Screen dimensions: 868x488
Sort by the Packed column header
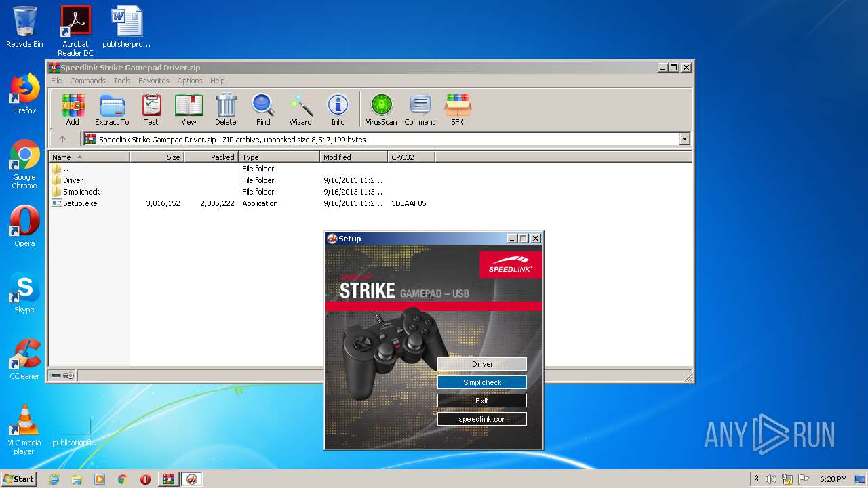211,157
